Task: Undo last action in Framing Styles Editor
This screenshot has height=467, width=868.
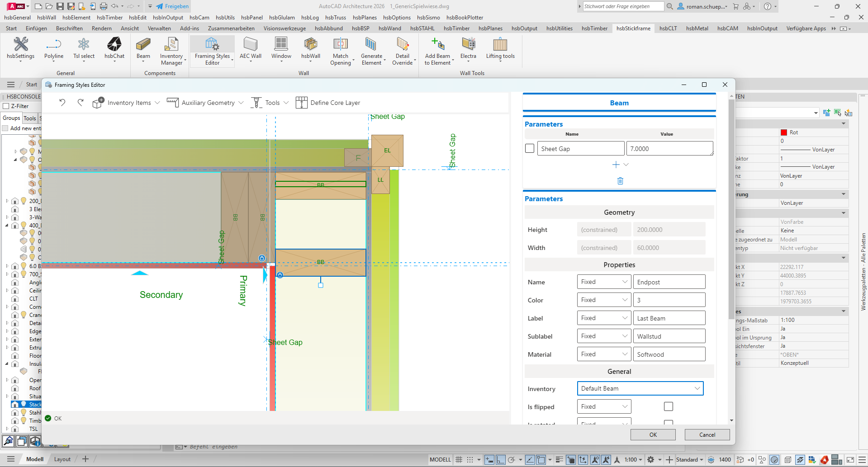Action: point(62,103)
